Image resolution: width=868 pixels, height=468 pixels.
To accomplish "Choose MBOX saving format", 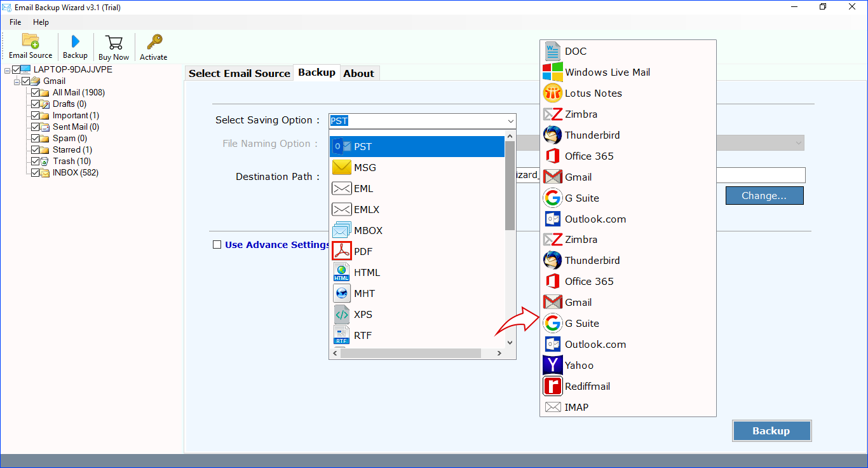I will (x=417, y=230).
